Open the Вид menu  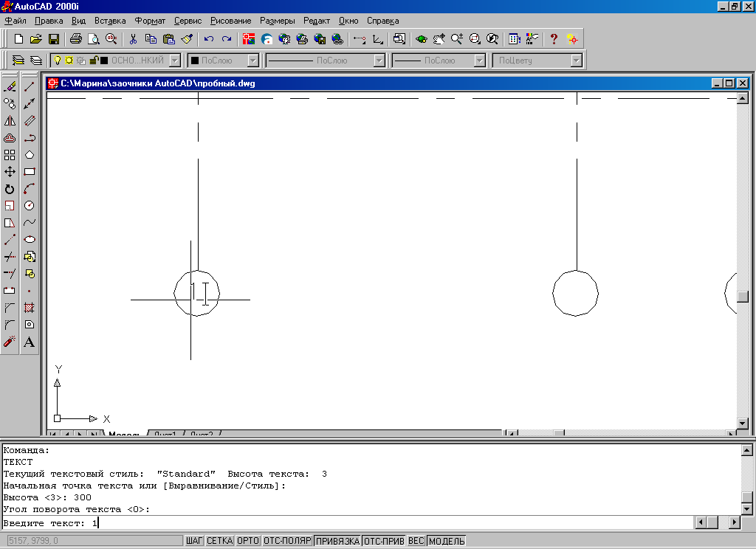(78, 21)
